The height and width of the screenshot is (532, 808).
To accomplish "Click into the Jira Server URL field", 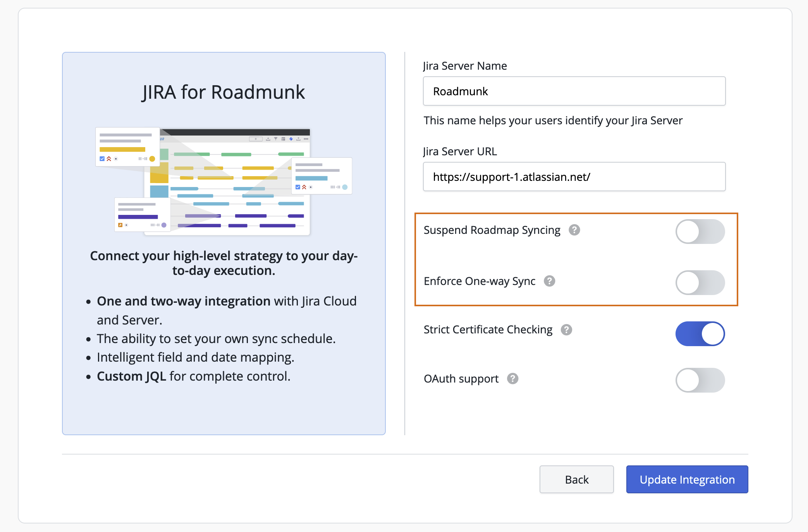I will tap(574, 177).
